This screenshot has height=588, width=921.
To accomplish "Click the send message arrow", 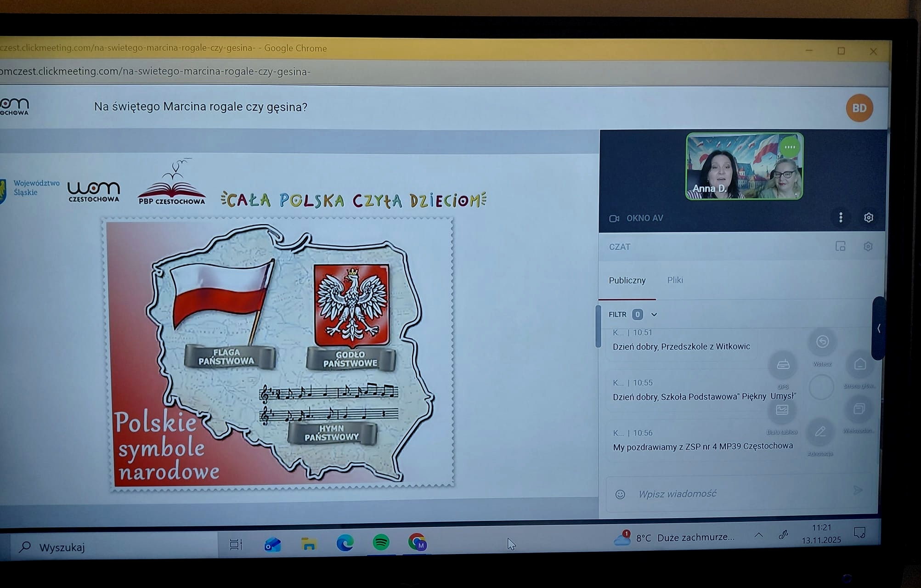I will tap(858, 491).
